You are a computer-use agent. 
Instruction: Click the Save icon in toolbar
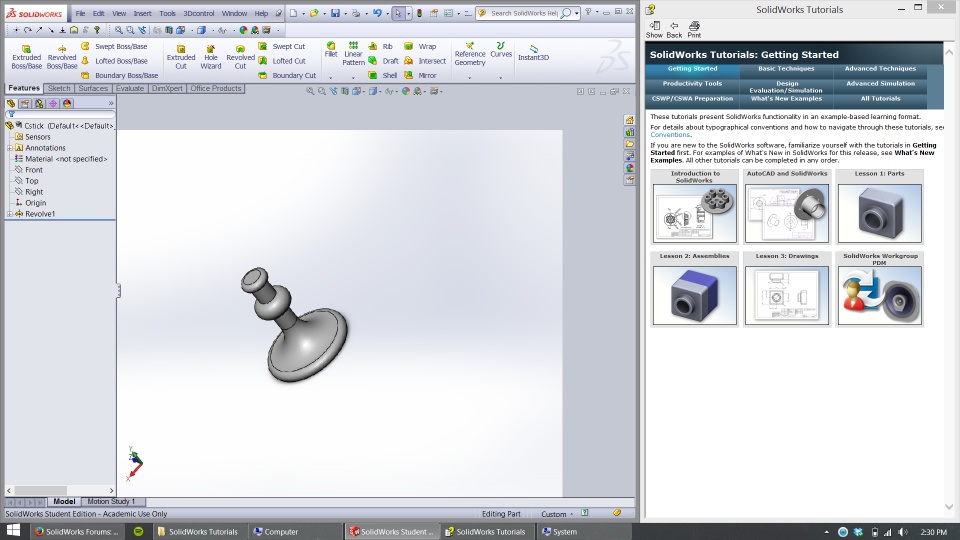tap(335, 13)
